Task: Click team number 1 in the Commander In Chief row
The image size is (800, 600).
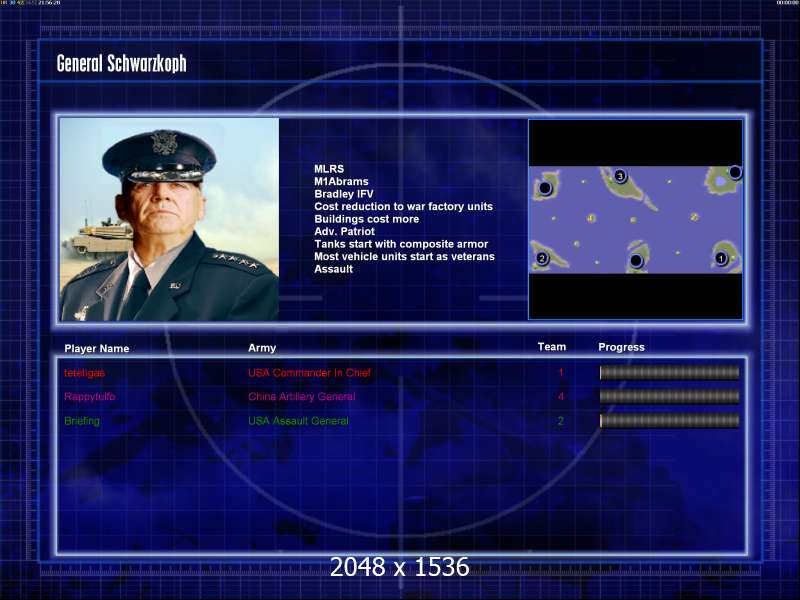Action: (x=561, y=372)
